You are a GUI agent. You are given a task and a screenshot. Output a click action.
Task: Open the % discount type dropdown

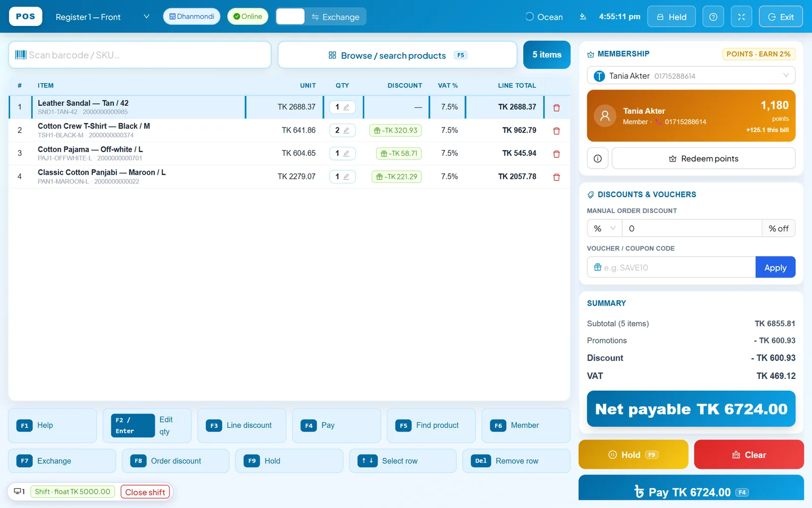604,229
